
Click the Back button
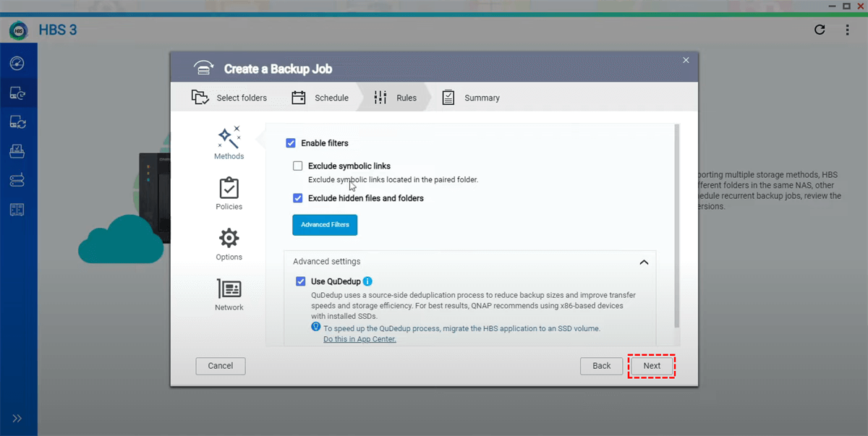pos(602,366)
